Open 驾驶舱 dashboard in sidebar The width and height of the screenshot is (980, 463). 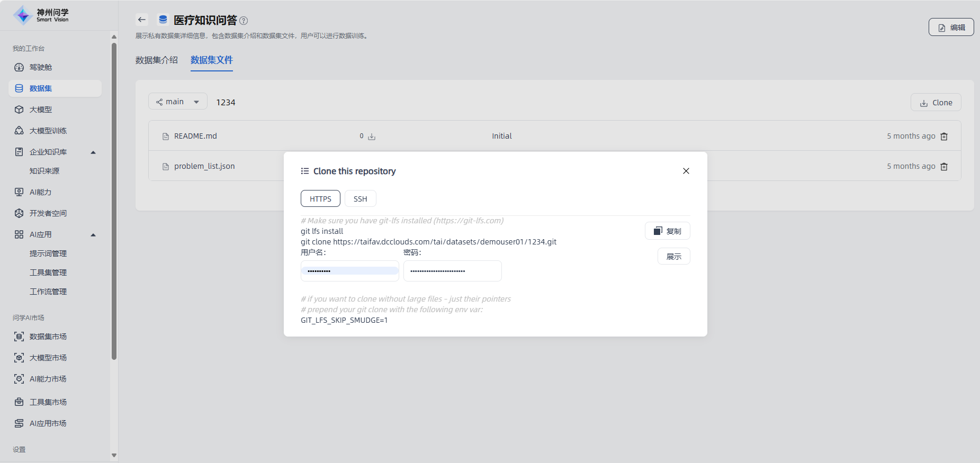point(41,67)
